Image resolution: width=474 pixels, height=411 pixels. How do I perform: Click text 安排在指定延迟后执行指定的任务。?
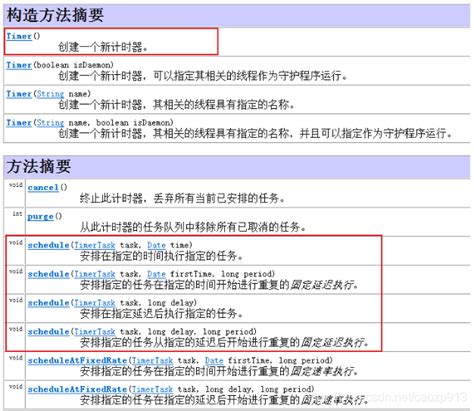click(x=161, y=314)
